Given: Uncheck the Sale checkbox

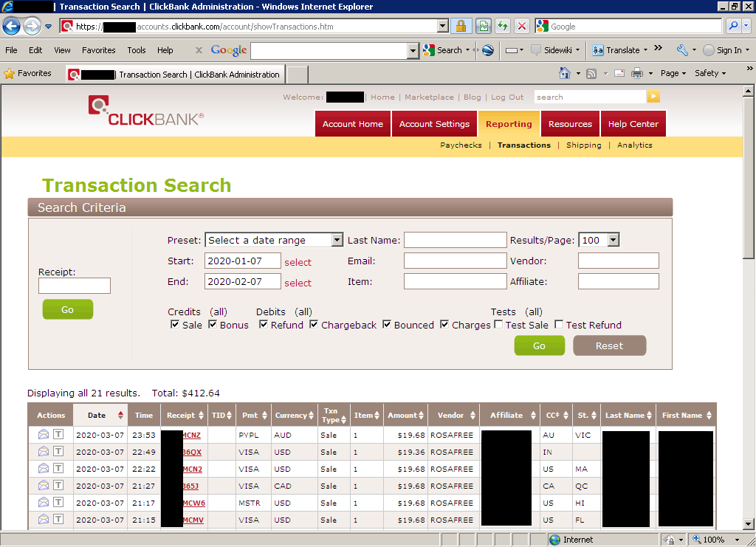Looking at the screenshot, I should point(174,325).
